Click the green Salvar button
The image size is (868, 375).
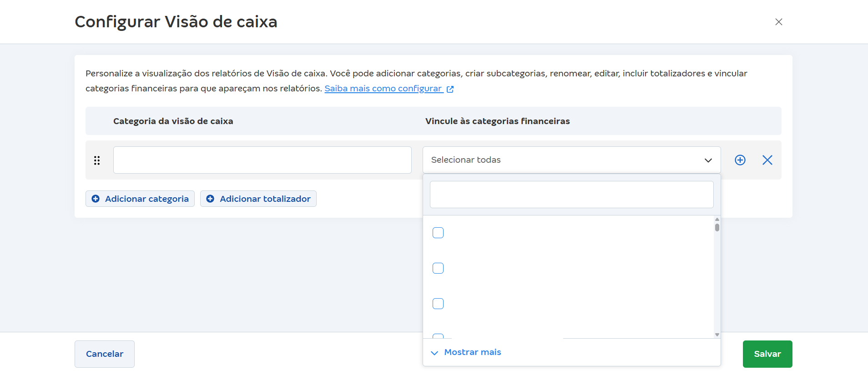767,354
